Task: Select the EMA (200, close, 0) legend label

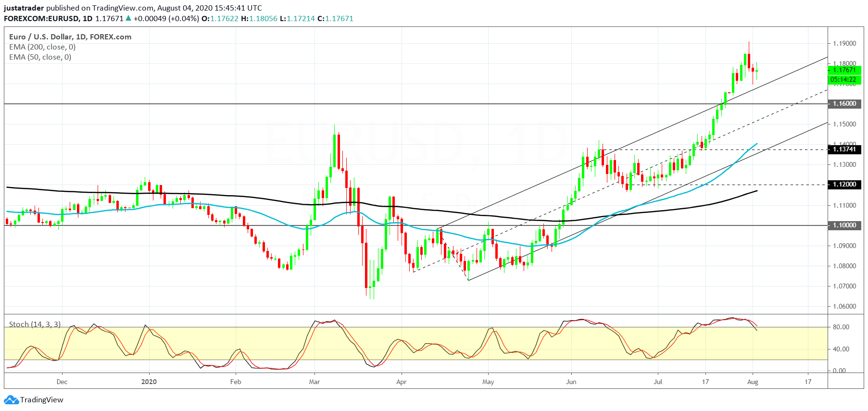Action: tap(42, 47)
